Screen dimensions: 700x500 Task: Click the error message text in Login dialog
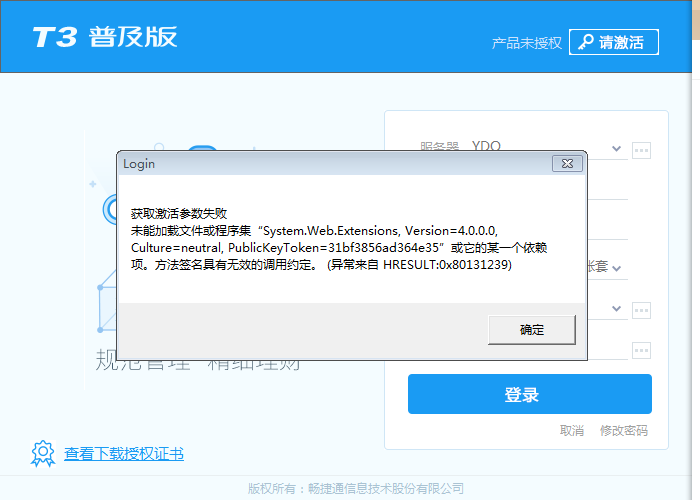click(x=339, y=239)
